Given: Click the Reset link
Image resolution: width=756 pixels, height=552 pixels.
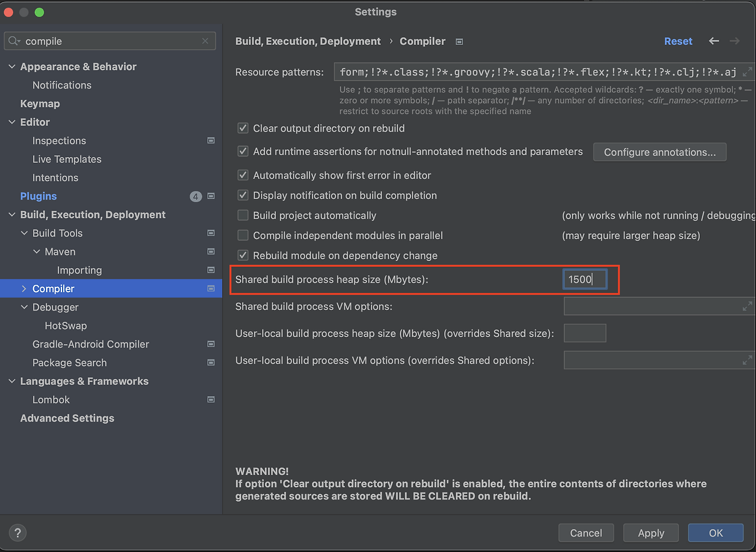Looking at the screenshot, I should 678,41.
